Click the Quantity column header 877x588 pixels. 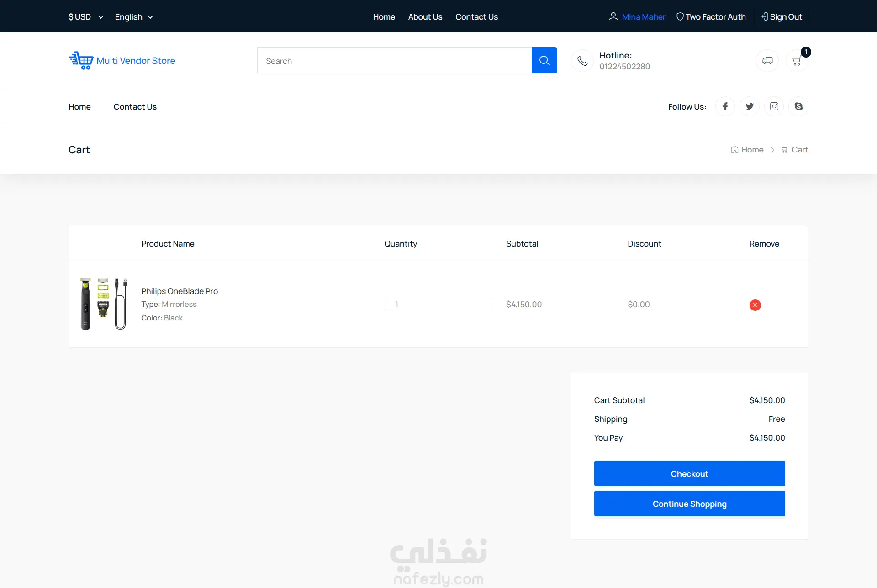click(401, 244)
